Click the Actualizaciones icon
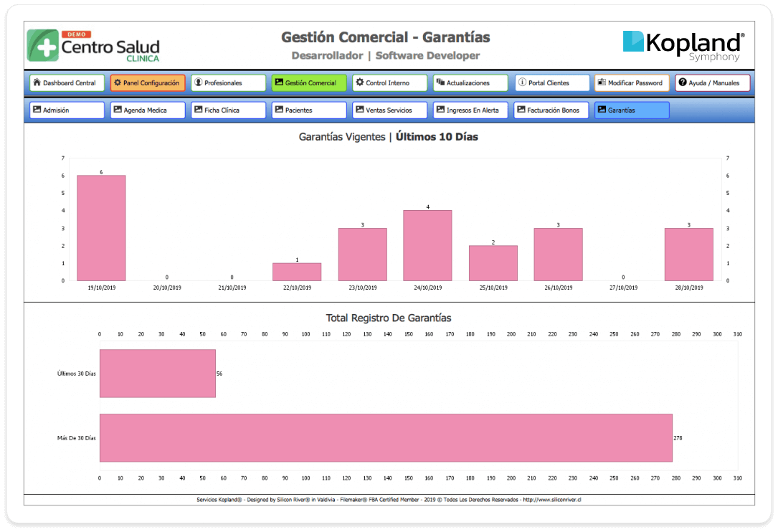778x532 pixels. pos(440,82)
